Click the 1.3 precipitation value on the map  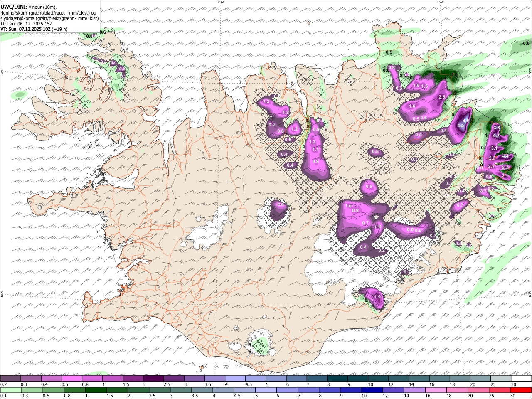[x=266, y=102]
